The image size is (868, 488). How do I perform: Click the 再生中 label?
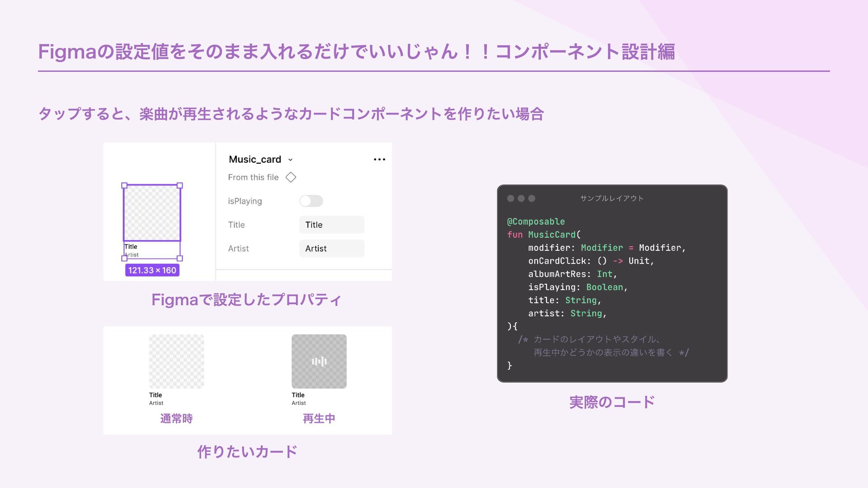[319, 418]
